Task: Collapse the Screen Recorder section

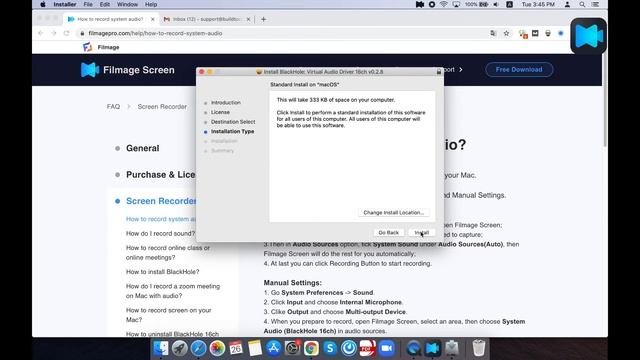Action: pos(161,201)
